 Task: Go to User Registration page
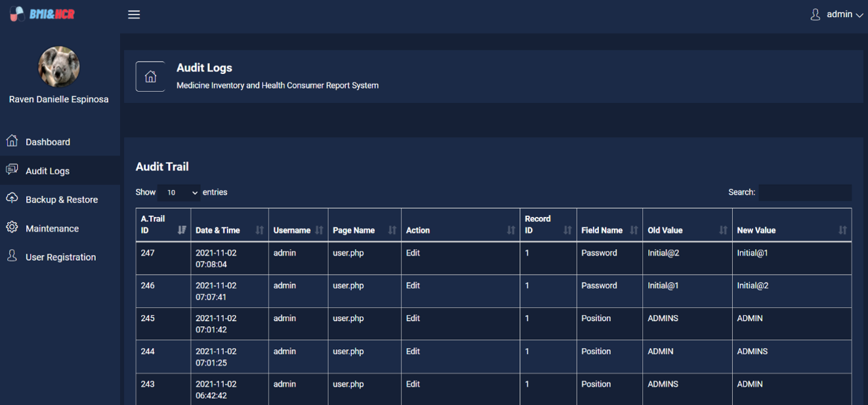click(x=60, y=258)
